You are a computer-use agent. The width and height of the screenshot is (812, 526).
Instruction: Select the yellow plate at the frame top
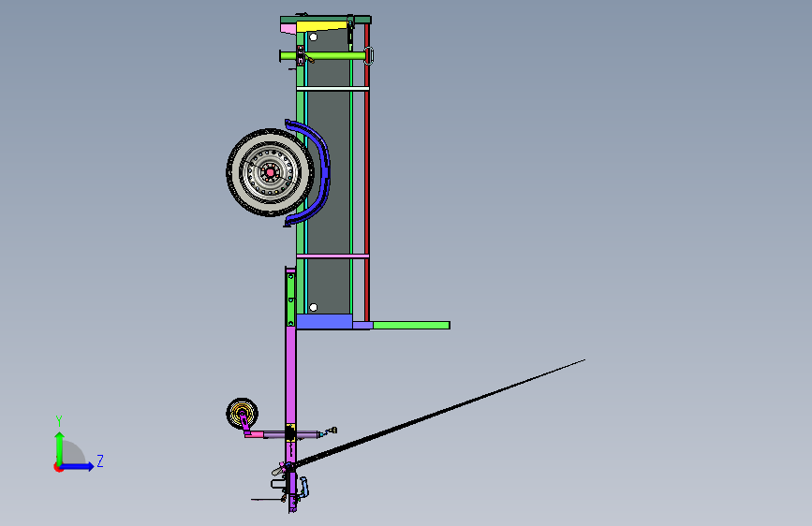click(x=321, y=26)
